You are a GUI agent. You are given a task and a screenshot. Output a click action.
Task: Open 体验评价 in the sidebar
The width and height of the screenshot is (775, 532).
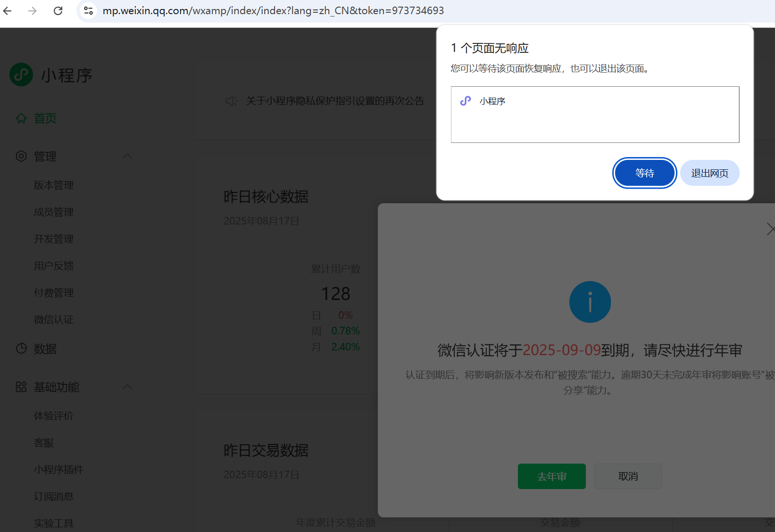pos(54,416)
